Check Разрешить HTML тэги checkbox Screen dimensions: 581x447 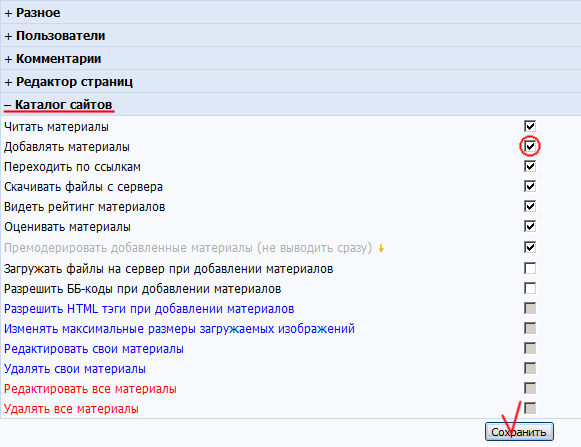[530, 308]
